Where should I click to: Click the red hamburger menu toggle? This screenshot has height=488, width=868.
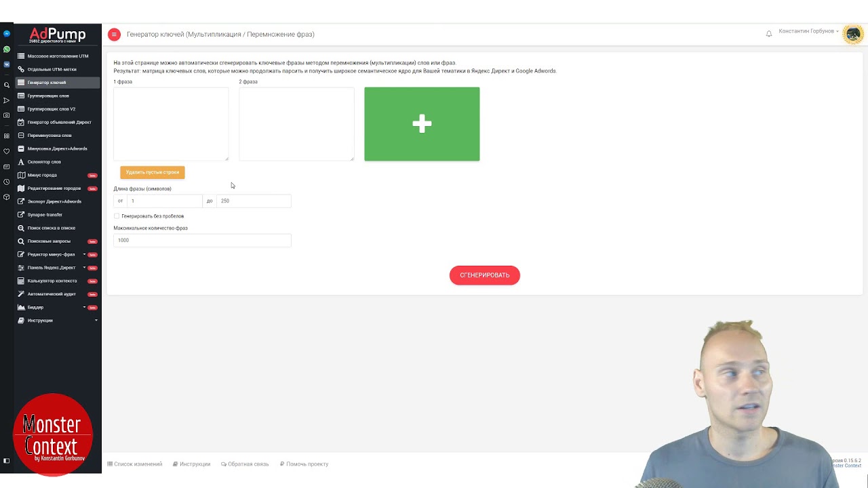pyautogui.click(x=114, y=34)
